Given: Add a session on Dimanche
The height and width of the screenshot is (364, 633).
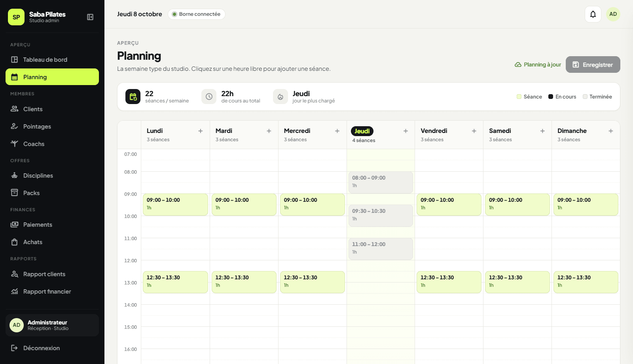Looking at the screenshot, I should pyautogui.click(x=611, y=131).
